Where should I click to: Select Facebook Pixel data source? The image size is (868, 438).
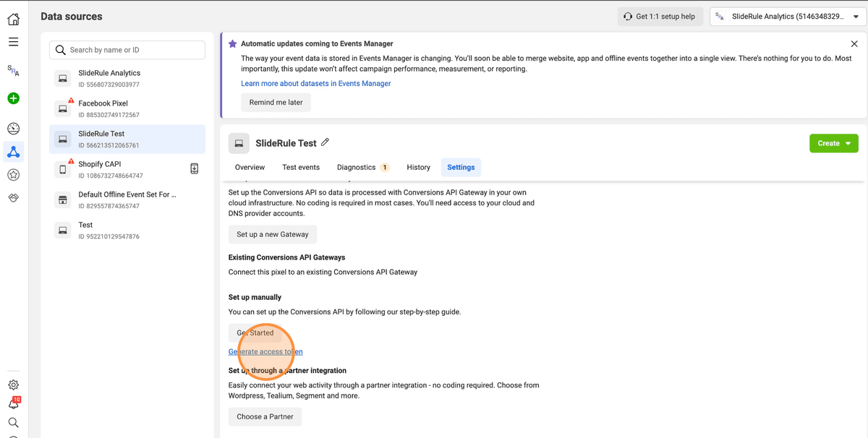(127, 108)
